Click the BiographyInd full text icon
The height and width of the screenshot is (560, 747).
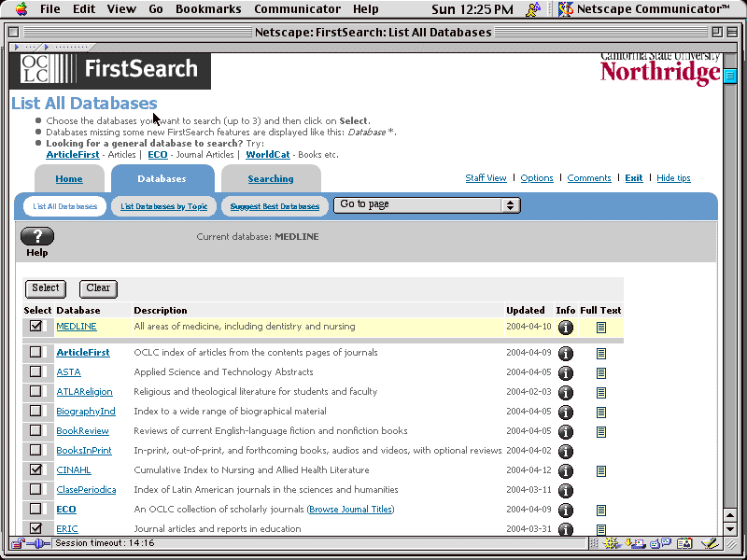(601, 413)
